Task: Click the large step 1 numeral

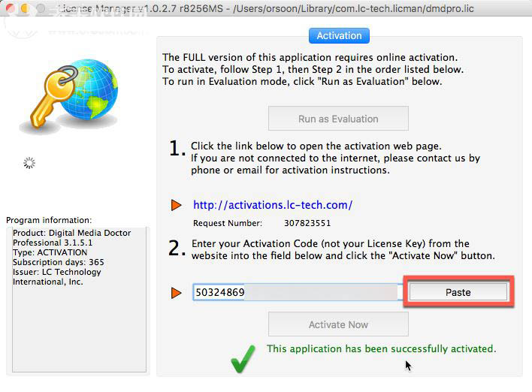Action: coord(177,149)
